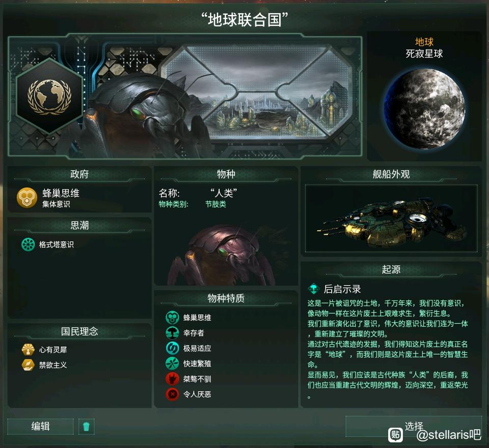The image size is (489, 448).
Task: Click the 幸存者 trait icon
Action: 172,333
